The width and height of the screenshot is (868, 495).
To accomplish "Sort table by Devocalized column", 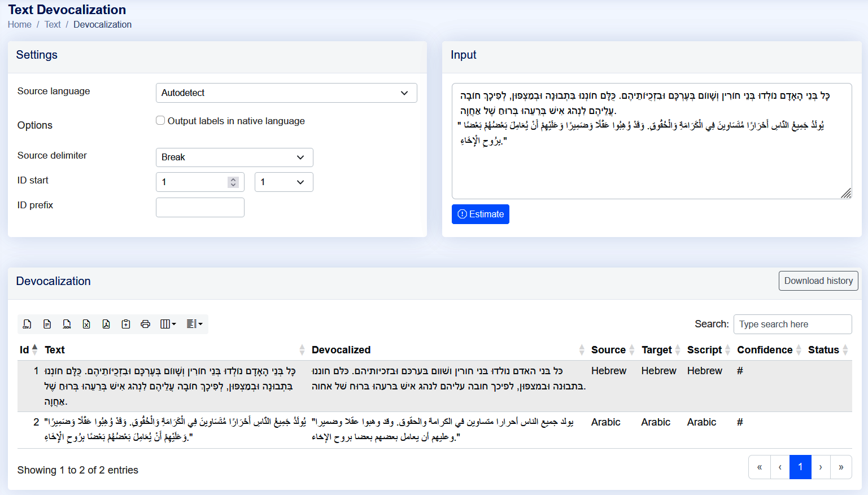I will pyautogui.click(x=448, y=350).
